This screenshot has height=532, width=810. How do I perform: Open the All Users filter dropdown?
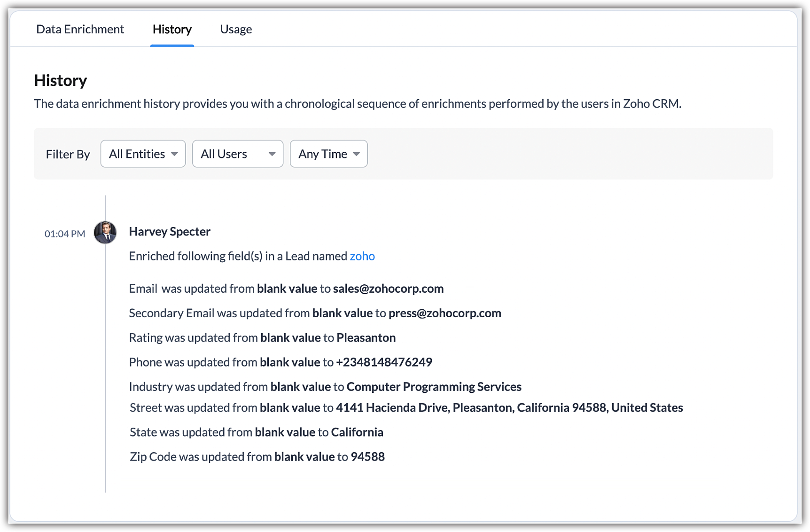click(238, 154)
